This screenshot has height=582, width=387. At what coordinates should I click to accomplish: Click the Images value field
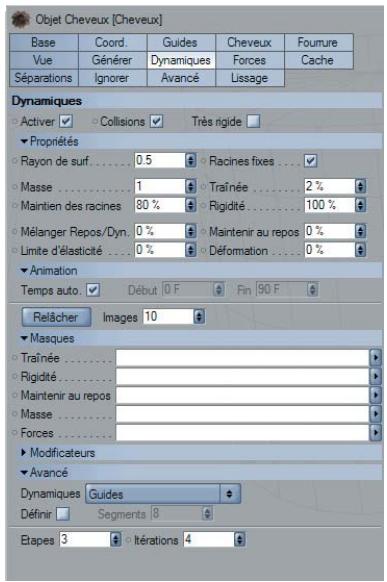pyautogui.click(x=168, y=317)
